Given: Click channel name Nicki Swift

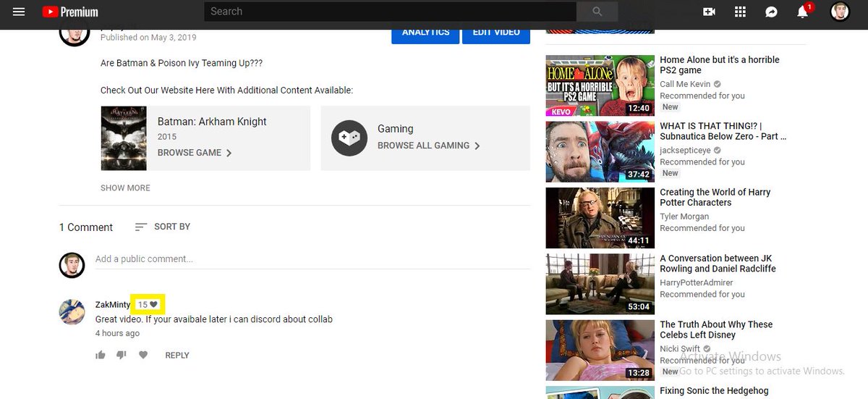Looking at the screenshot, I should [680, 348].
